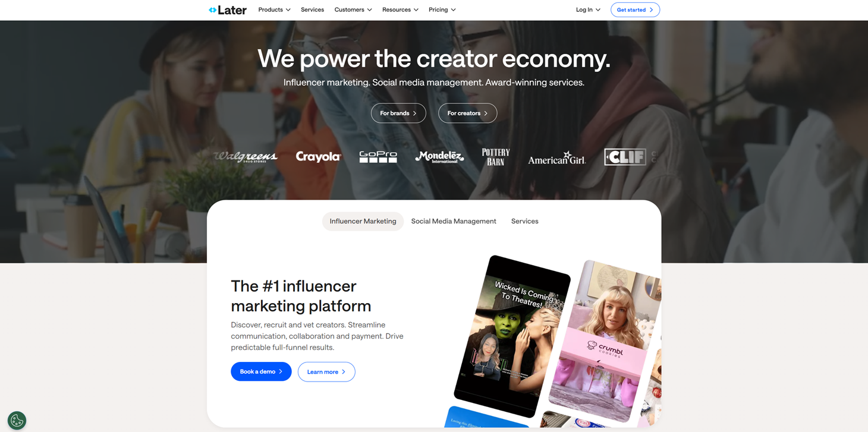Image resolution: width=868 pixels, height=432 pixels.
Task: Expand the Customers dropdown menu
Action: tap(353, 10)
